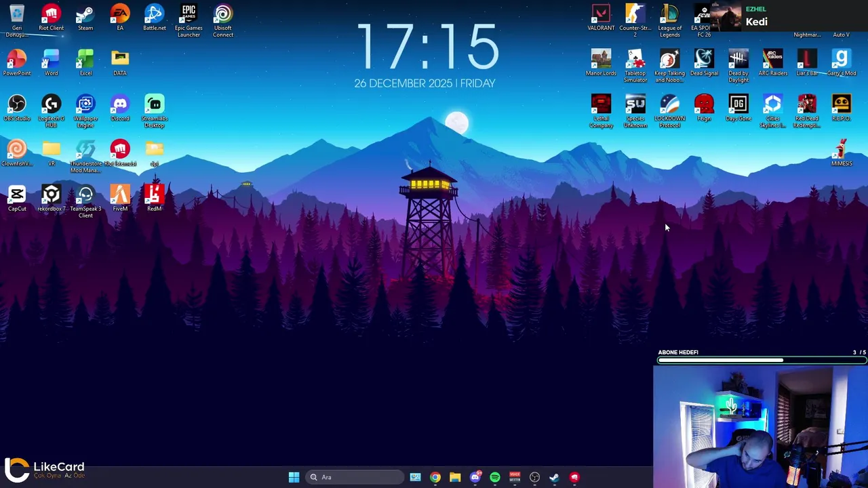Open the Excel desktop shortcut

coord(85,62)
